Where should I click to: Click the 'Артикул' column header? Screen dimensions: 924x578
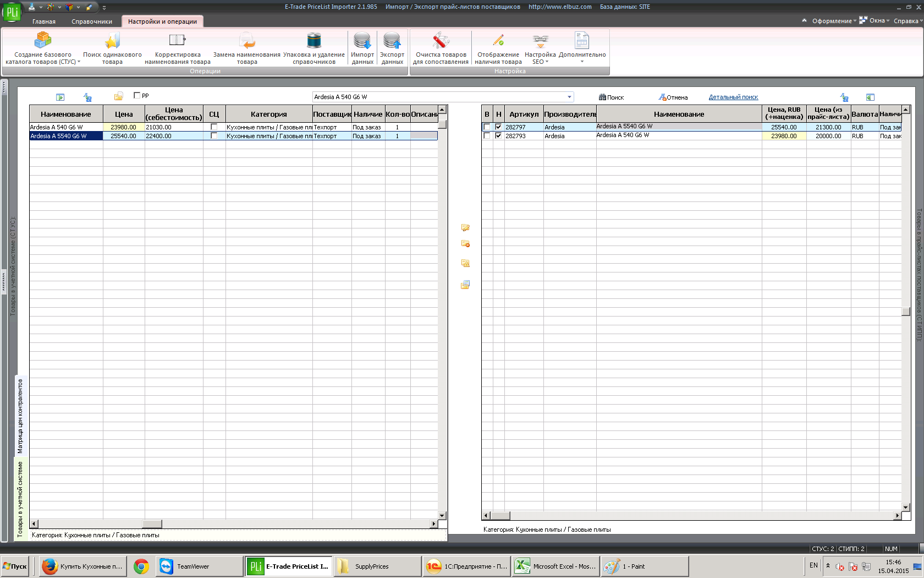point(524,114)
